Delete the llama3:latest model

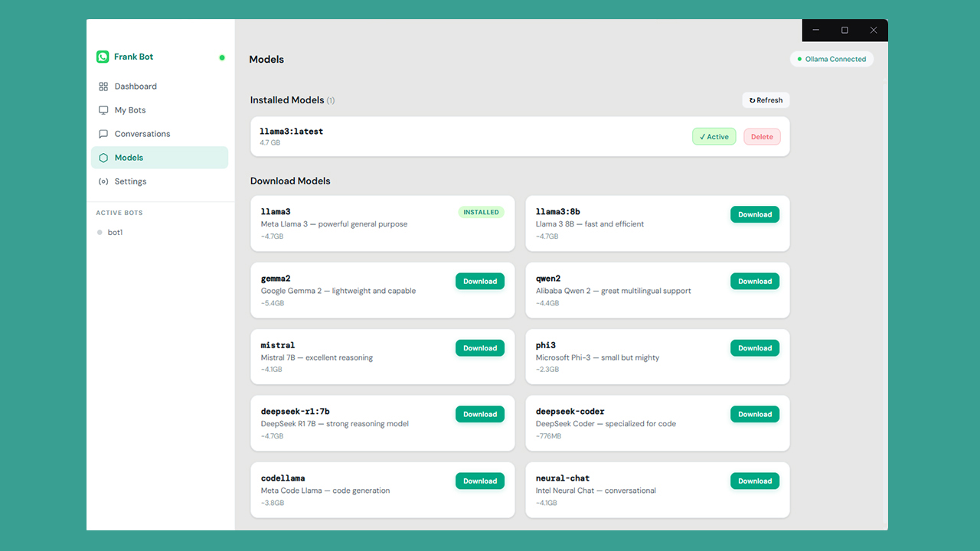pos(762,137)
